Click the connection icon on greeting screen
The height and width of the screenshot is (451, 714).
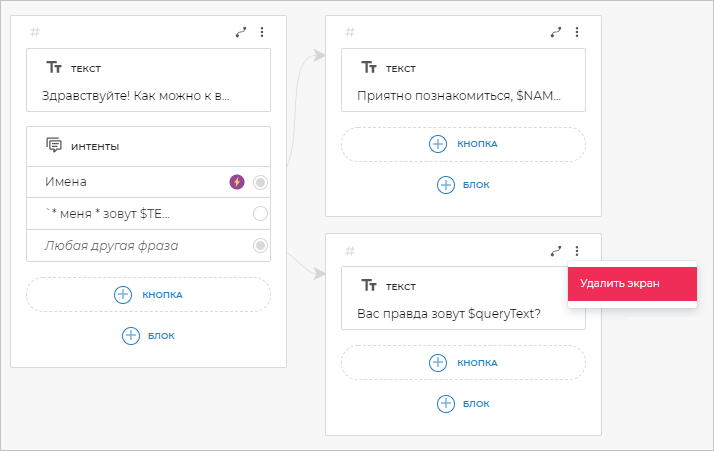(240, 32)
